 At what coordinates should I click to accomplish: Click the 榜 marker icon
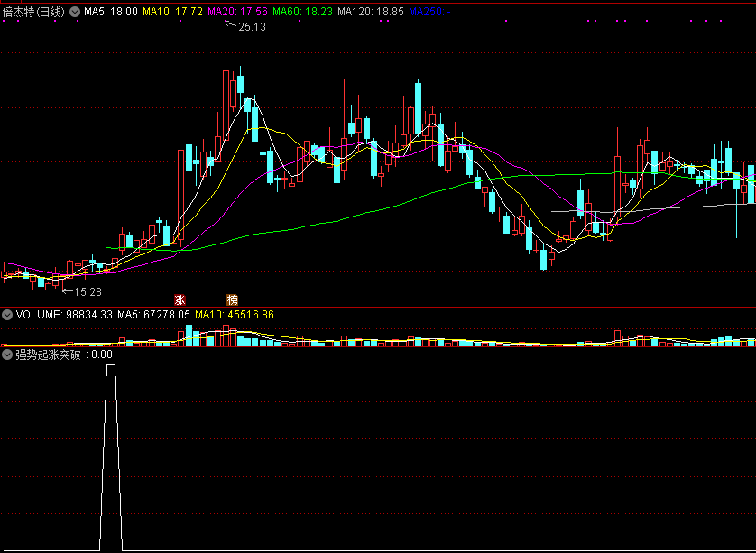click(233, 300)
